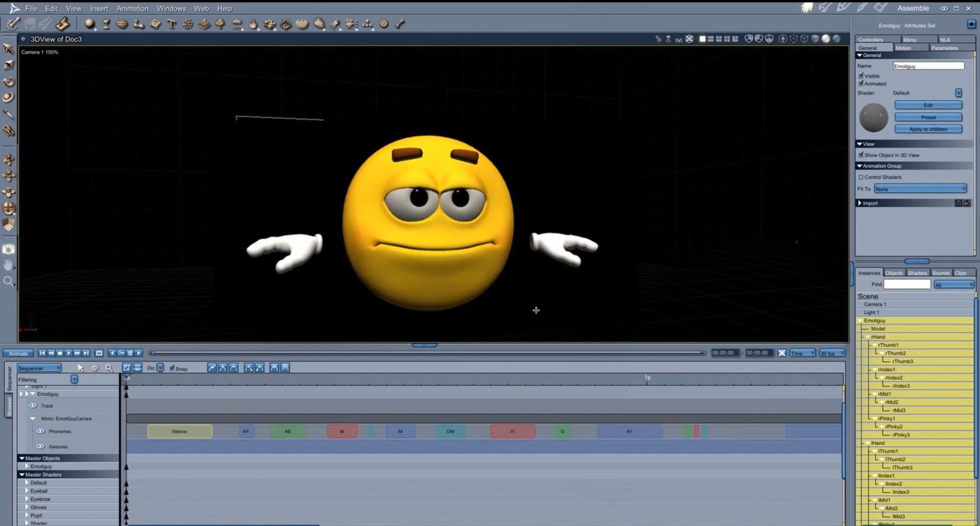980x526 pixels.
Task: Select the text tool icon in toolbar
Action: (171, 24)
